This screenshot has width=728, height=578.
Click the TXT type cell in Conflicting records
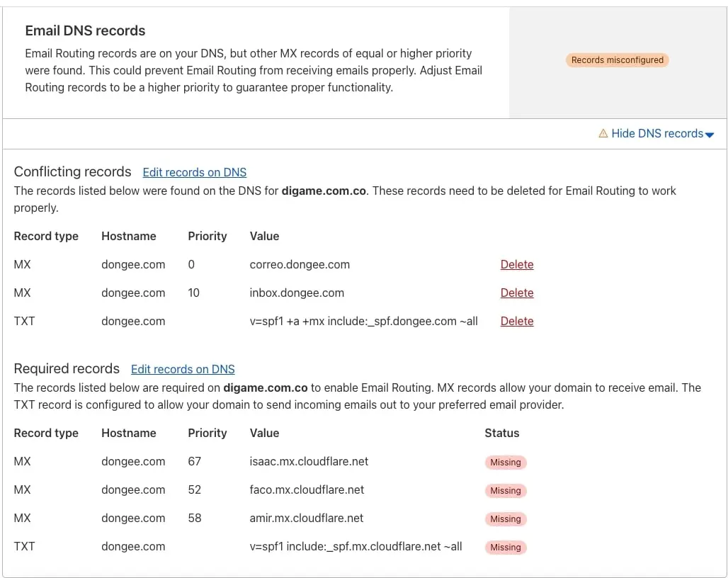(24, 322)
